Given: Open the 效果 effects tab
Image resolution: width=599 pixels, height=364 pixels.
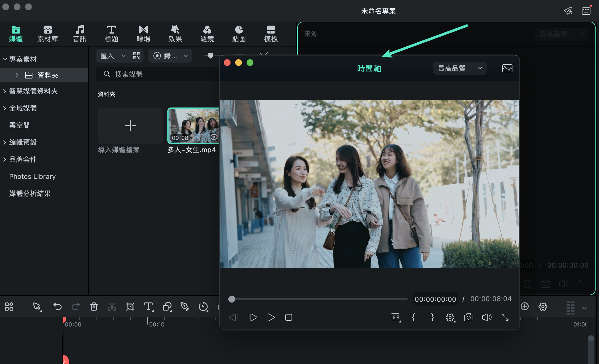Looking at the screenshot, I should pos(175,34).
